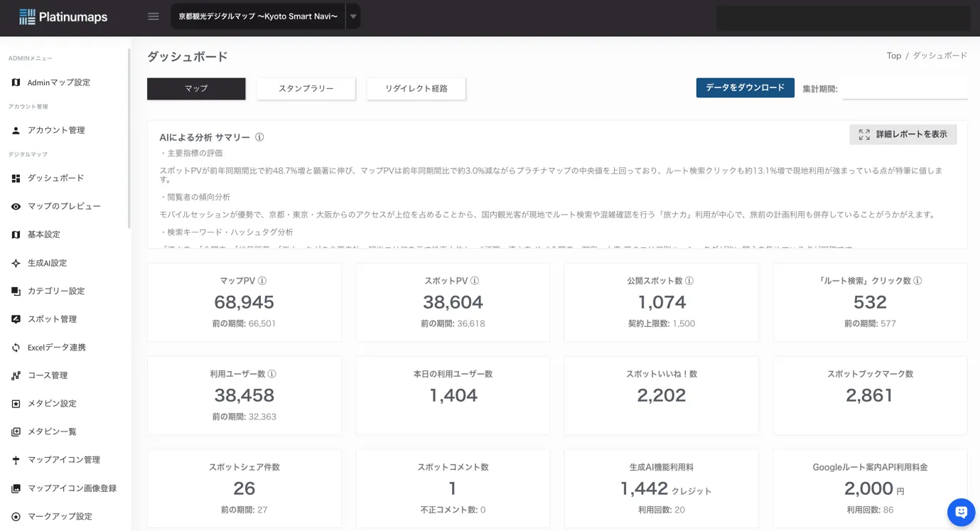
Task: Click the アカウント管理 person icon
Action: (x=16, y=130)
